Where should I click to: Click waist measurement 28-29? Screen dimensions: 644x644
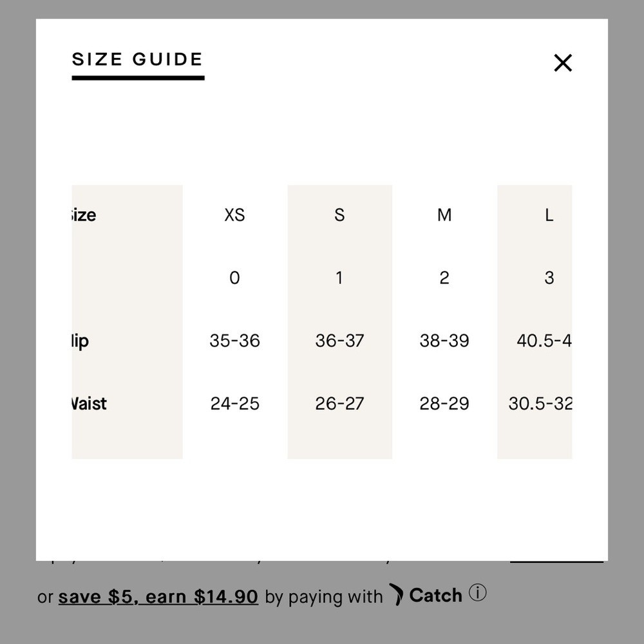point(444,404)
